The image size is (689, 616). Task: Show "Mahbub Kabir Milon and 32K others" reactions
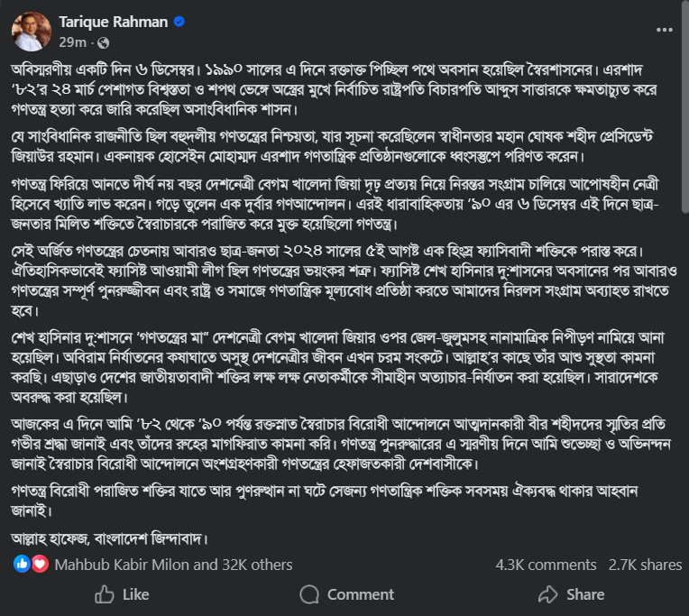coord(173,565)
